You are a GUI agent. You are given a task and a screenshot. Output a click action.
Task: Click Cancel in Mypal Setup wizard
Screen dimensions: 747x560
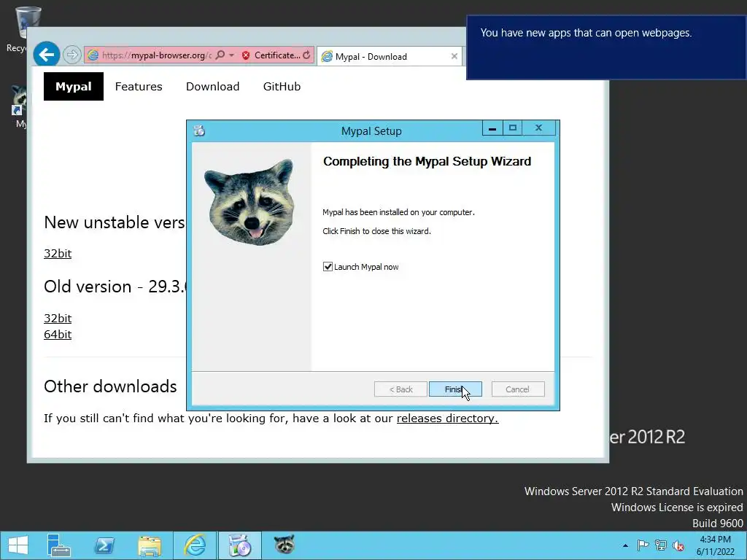(x=517, y=389)
